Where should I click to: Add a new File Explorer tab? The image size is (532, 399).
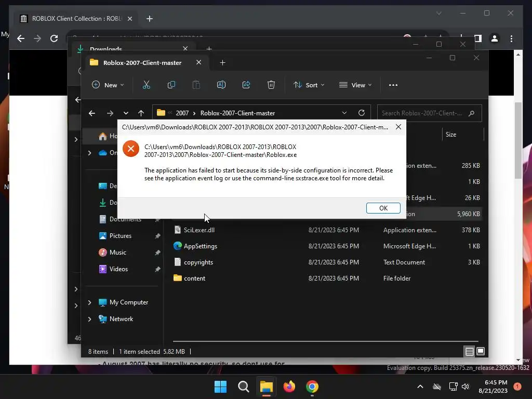click(222, 63)
